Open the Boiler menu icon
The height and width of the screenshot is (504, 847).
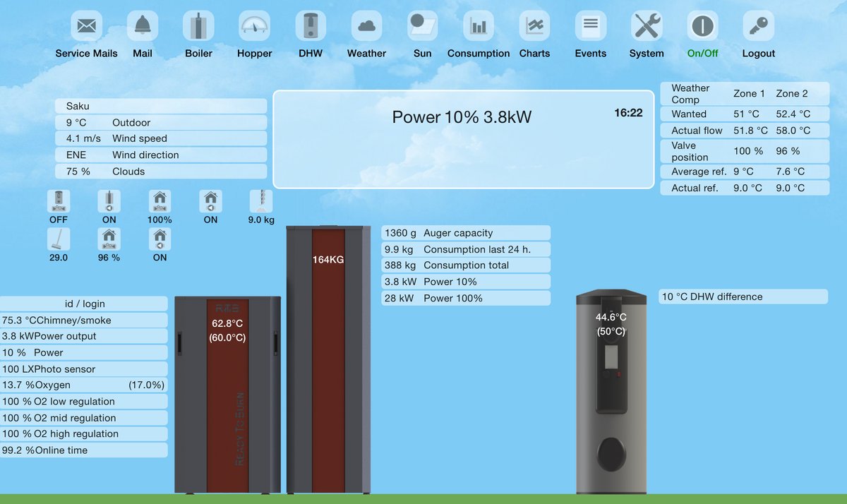198,27
